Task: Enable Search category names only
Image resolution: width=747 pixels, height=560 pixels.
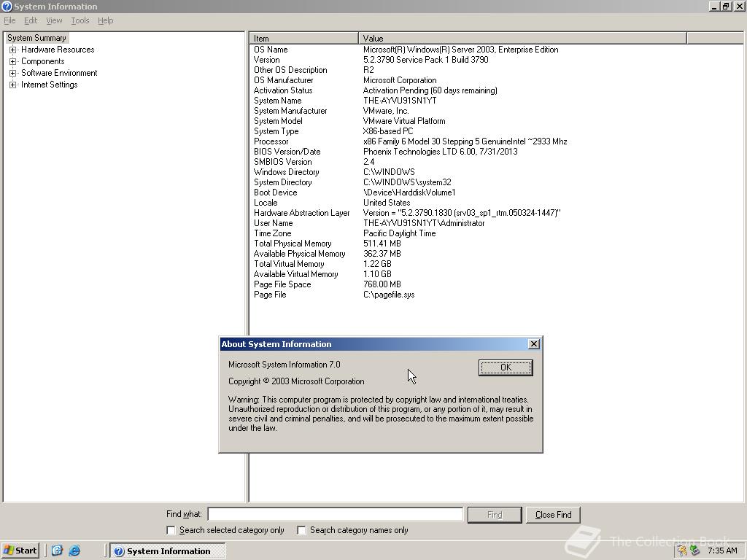Action: [x=301, y=530]
